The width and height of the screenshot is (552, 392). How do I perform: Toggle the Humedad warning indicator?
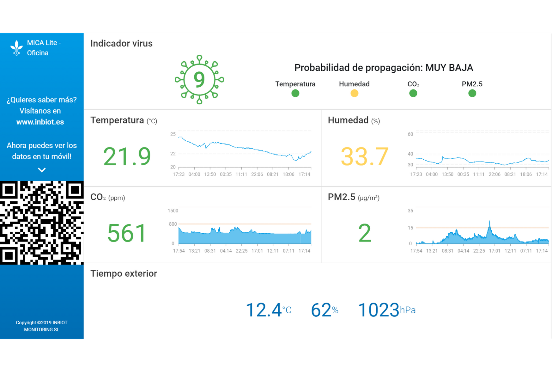click(354, 93)
